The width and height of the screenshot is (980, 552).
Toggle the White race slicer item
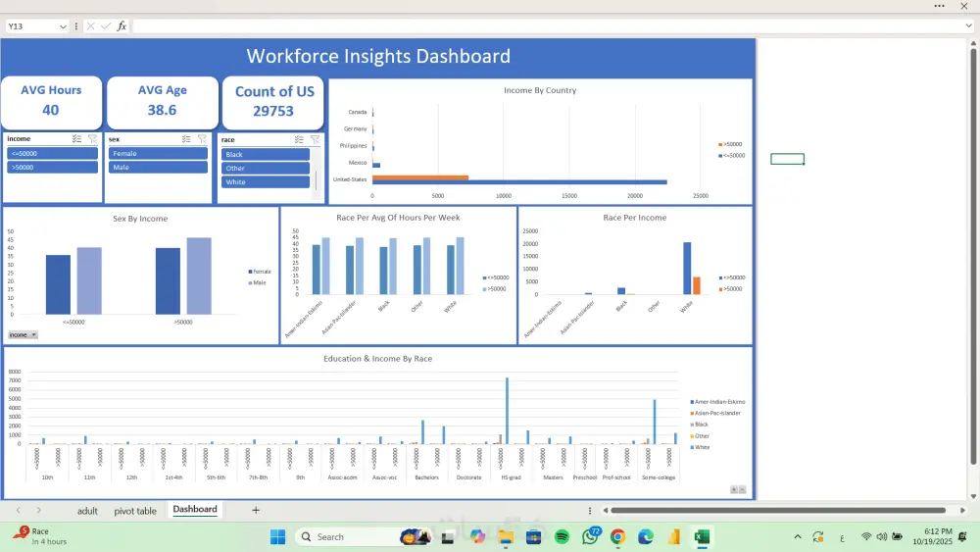266,182
